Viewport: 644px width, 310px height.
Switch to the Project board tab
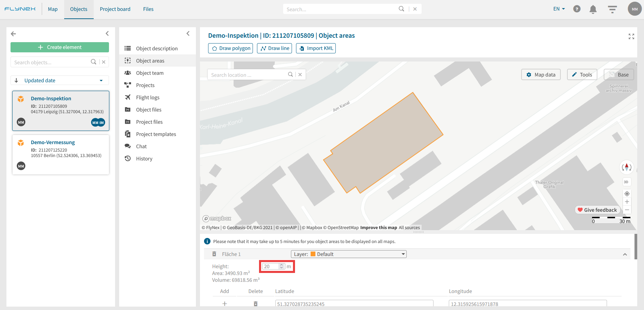115,9
